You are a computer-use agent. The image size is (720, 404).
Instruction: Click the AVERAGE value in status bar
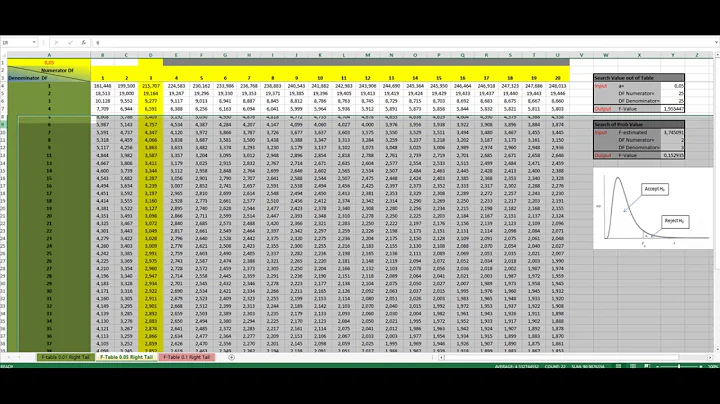516,366
